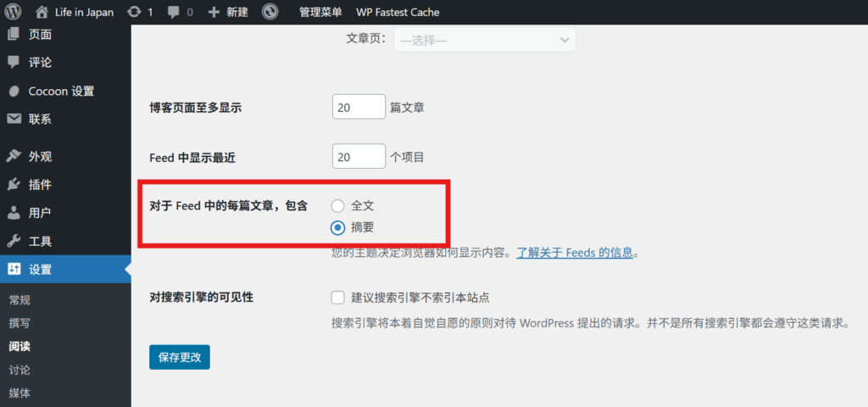Screen dimensions: 868x407
Task: Click the 个项目 text after the field
Action: 407,157
